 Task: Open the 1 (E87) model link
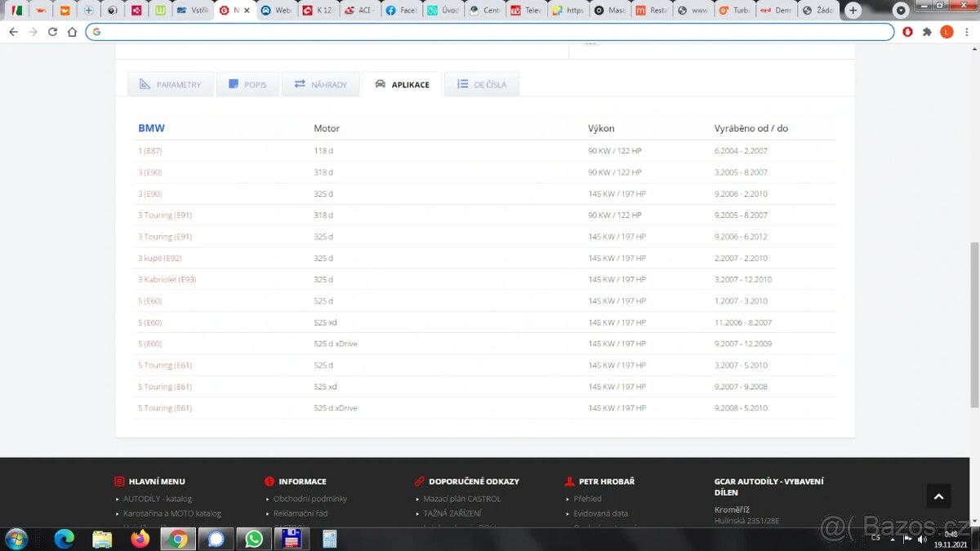[x=149, y=151]
